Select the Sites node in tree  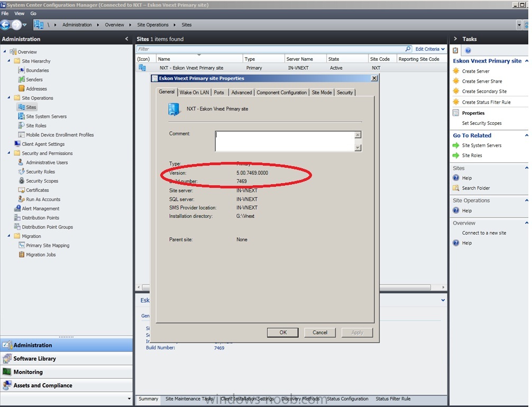pyautogui.click(x=27, y=107)
